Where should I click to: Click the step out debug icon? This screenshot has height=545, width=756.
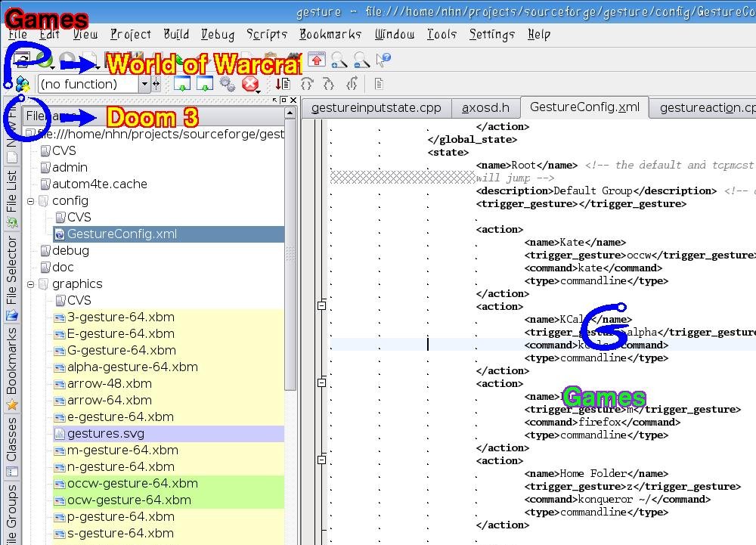pyautogui.click(x=352, y=85)
